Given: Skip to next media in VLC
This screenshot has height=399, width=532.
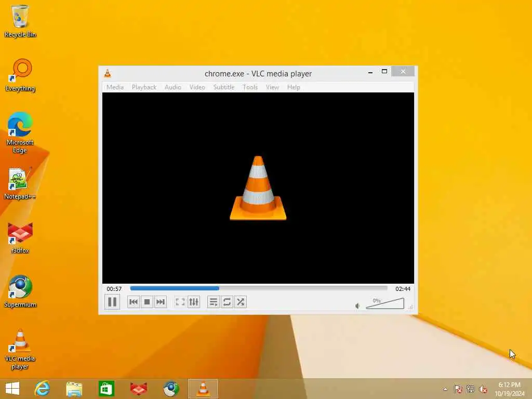Looking at the screenshot, I should [x=161, y=302].
